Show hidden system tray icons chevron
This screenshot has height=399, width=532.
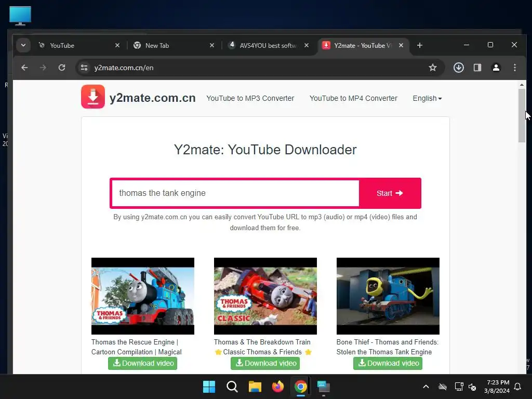[x=426, y=387]
